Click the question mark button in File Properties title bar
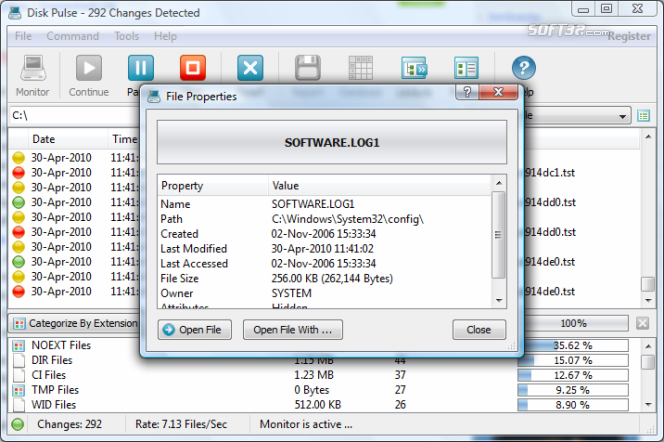Image resolution: width=664 pixels, height=442 pixels. 467,91
